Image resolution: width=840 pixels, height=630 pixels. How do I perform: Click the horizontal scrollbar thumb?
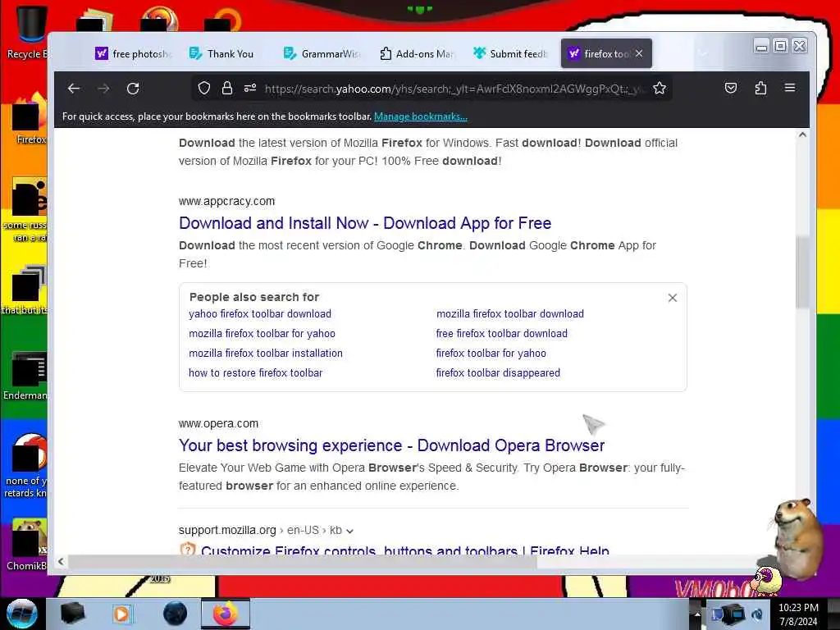point(303,561)
